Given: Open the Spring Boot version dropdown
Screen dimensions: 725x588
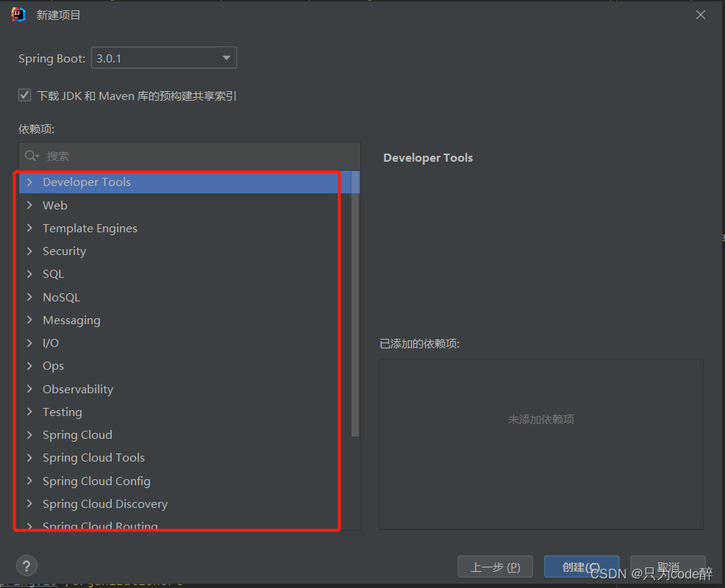Looking at the screenshot, I should 164,58.
